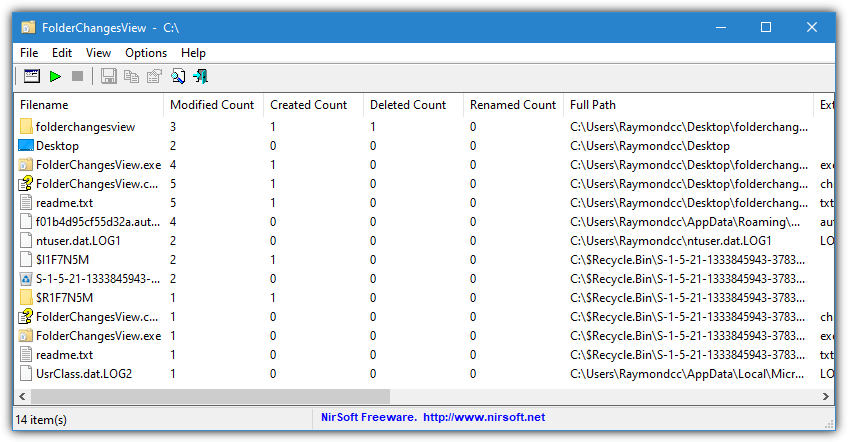Click Modified Count 3 in folderchangesview row
Screen dimensions: 848x442
(173, 127)
